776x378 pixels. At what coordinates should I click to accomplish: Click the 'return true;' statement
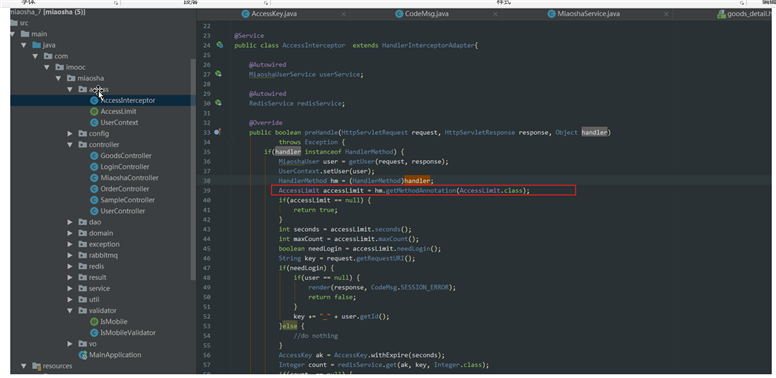[x=315, y=210]
